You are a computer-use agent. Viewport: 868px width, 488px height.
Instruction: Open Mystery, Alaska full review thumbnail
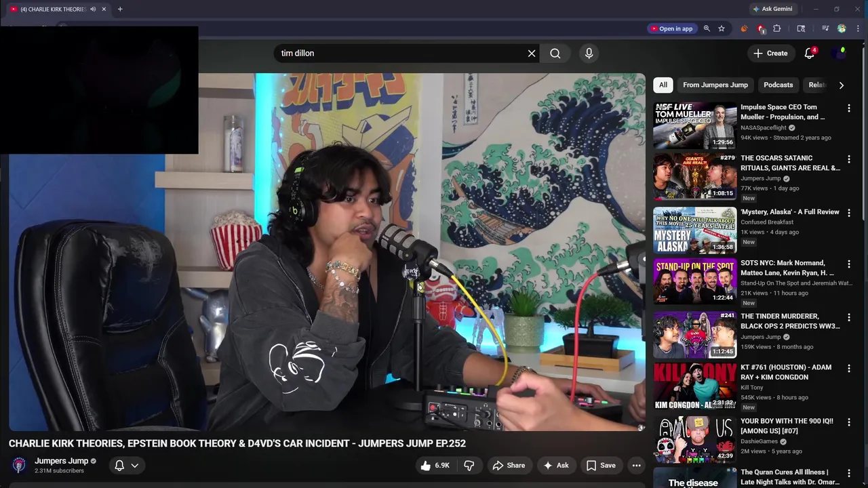694,230
